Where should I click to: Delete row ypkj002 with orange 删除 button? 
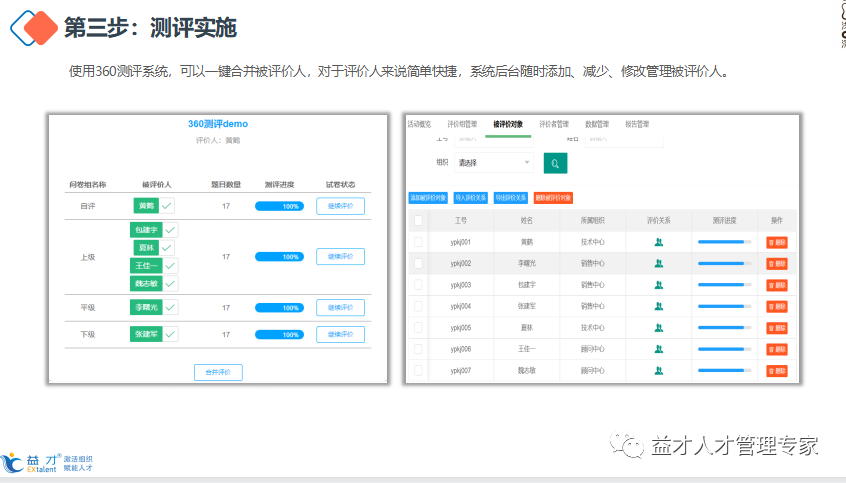tap(777, 264)
